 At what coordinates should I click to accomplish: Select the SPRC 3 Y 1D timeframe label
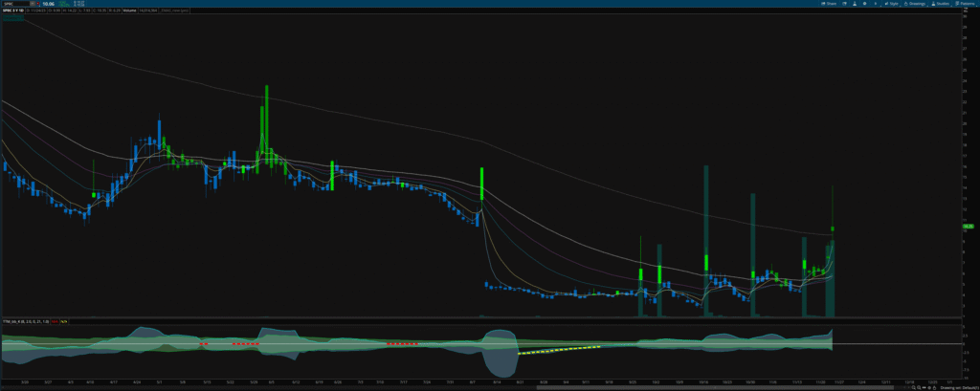pyautogui.click(x=14, y=11)
